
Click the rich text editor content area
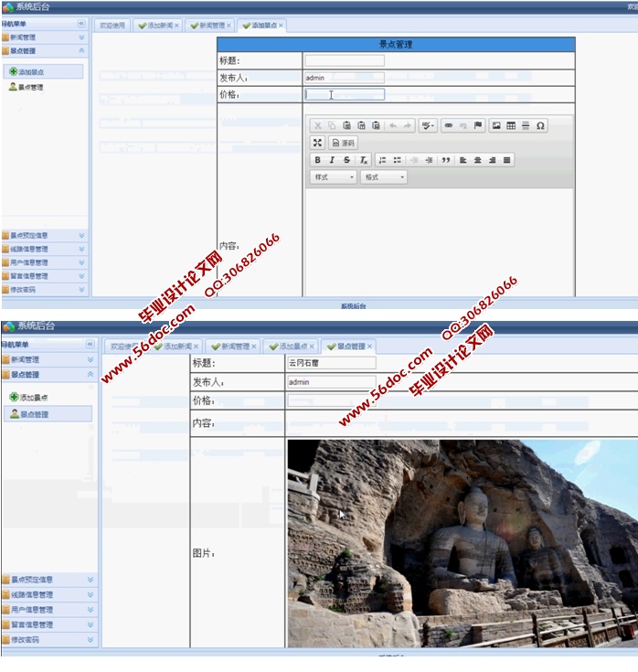(439, 242)
